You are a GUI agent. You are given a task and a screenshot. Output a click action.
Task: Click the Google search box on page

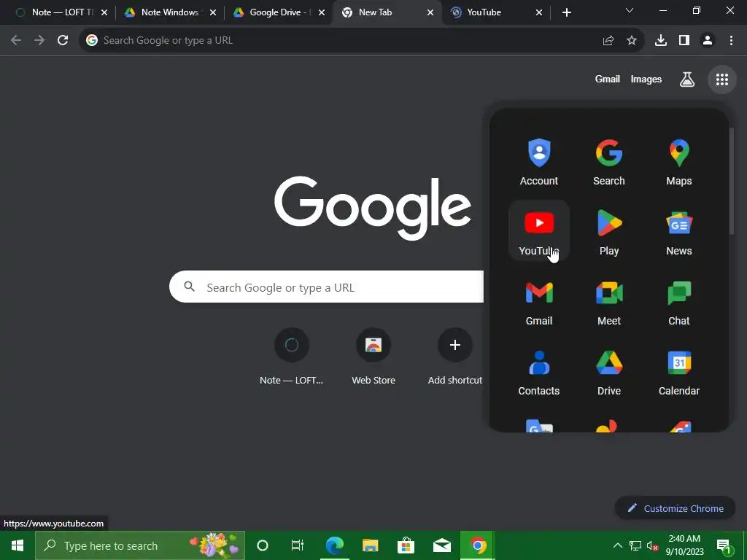326,287
